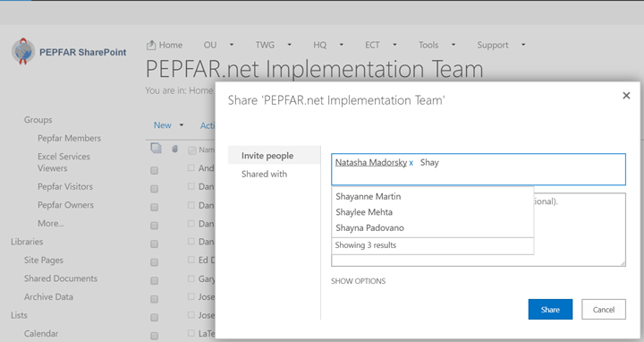The width and height of the screenshot is (644, 342).
Task: Click the Cancel button
Action: [x=604, y=309]
